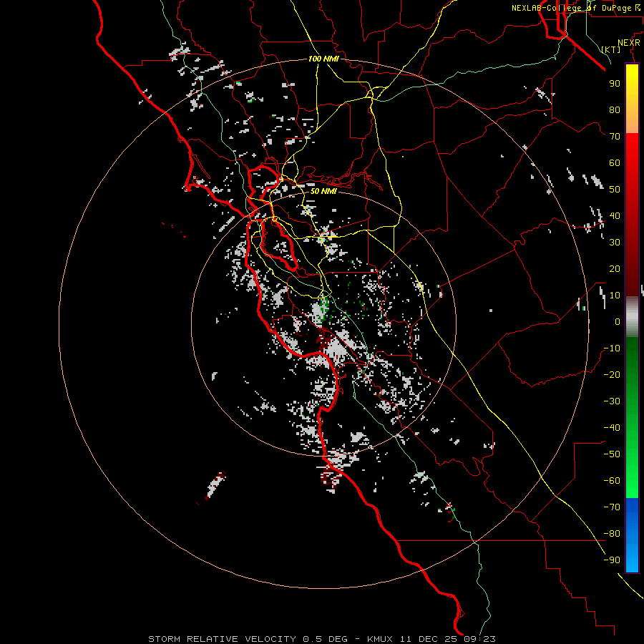
Task: Click the -20 scale value
Action: coord(612,375)
